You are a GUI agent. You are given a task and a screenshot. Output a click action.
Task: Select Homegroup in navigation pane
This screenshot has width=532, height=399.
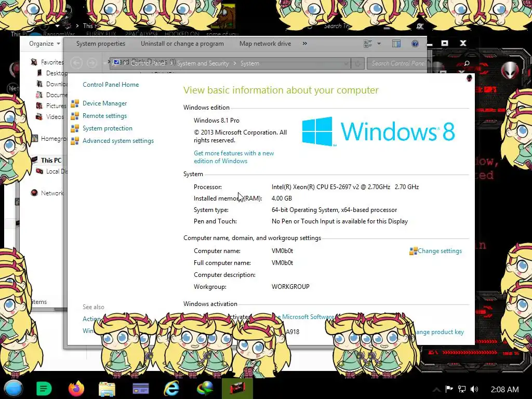(54, 138)
